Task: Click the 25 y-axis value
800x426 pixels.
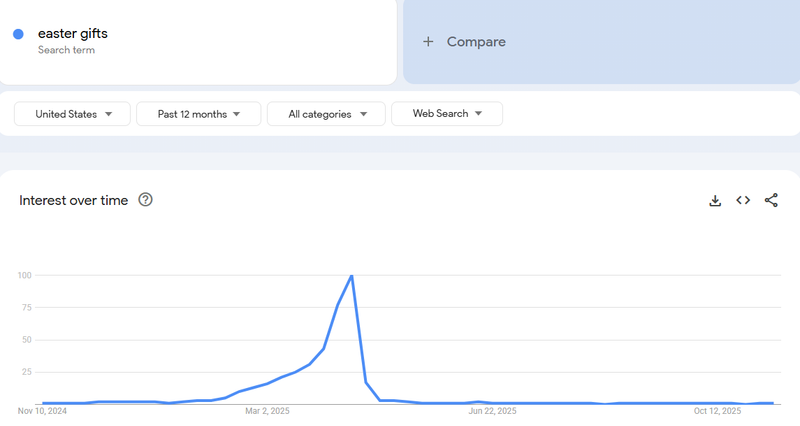Action: (27, 372)
